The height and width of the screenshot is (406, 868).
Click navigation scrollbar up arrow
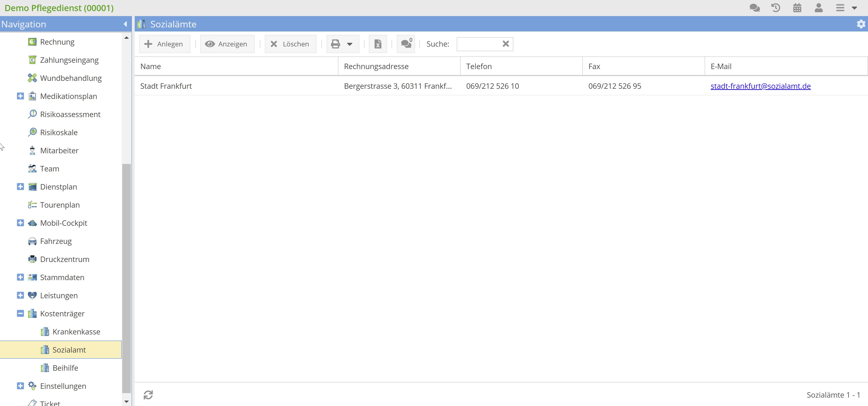(x=126, y=38)
